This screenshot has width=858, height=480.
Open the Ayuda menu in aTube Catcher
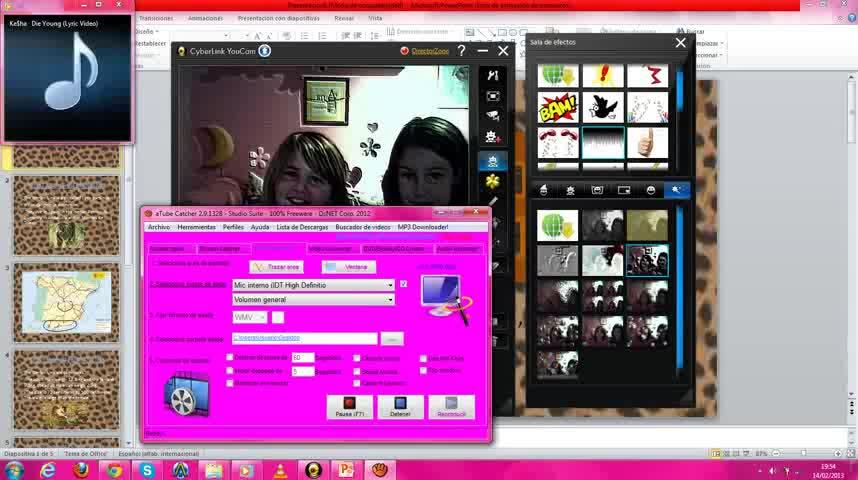coord(260,227)
